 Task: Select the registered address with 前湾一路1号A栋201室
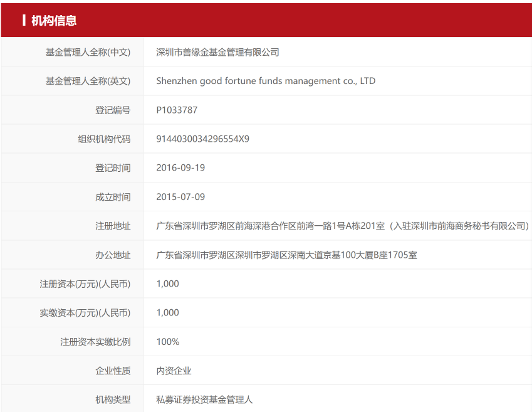tap(343, 226)
